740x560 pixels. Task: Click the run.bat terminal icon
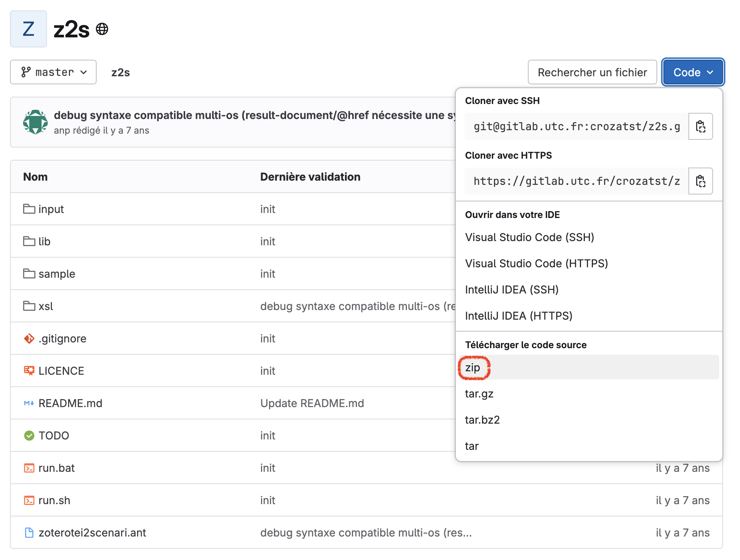click(29, 468)
